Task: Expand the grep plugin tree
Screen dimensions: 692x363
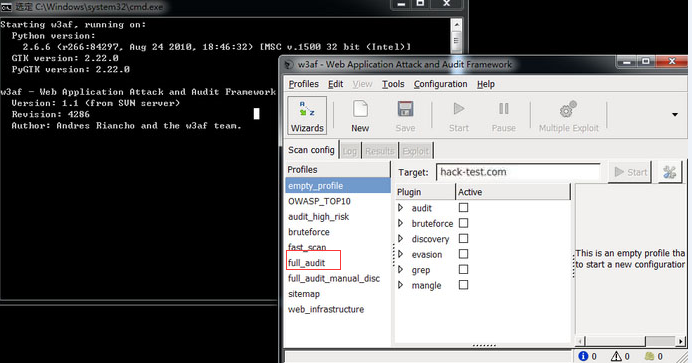Action: tap(400, 269)
